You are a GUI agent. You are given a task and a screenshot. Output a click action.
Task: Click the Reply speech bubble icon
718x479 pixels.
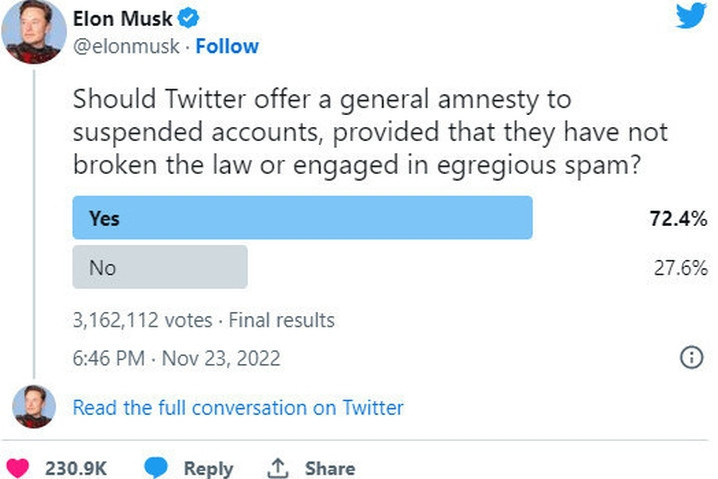click(155, 467)
